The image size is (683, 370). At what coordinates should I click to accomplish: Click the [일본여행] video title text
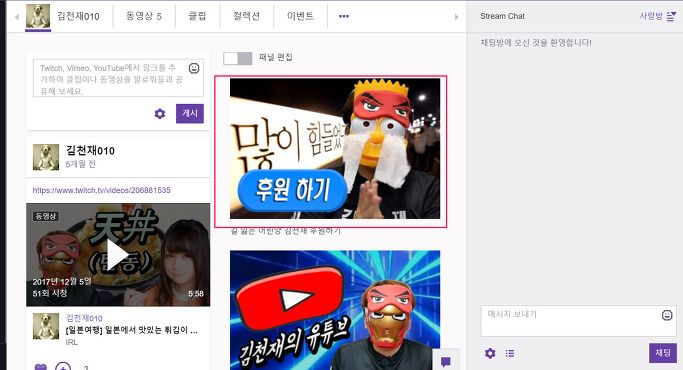[x=131, y=330]
